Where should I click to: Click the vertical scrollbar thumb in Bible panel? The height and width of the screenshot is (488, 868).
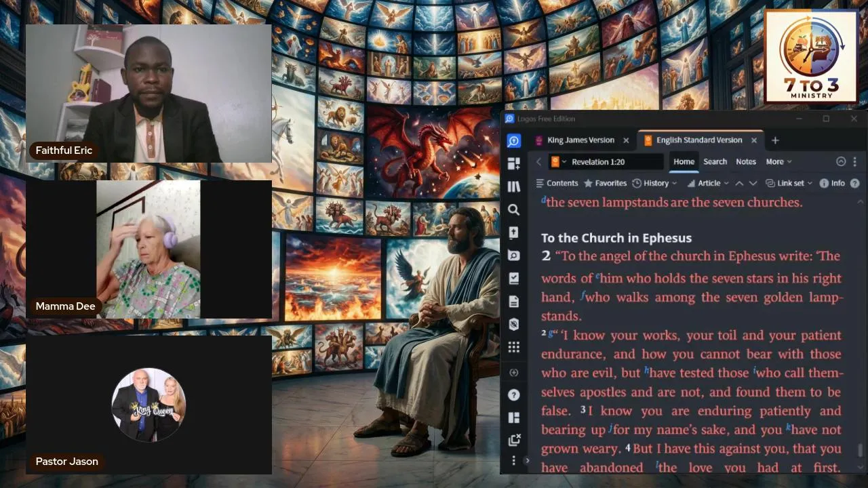tap(861, 451)
